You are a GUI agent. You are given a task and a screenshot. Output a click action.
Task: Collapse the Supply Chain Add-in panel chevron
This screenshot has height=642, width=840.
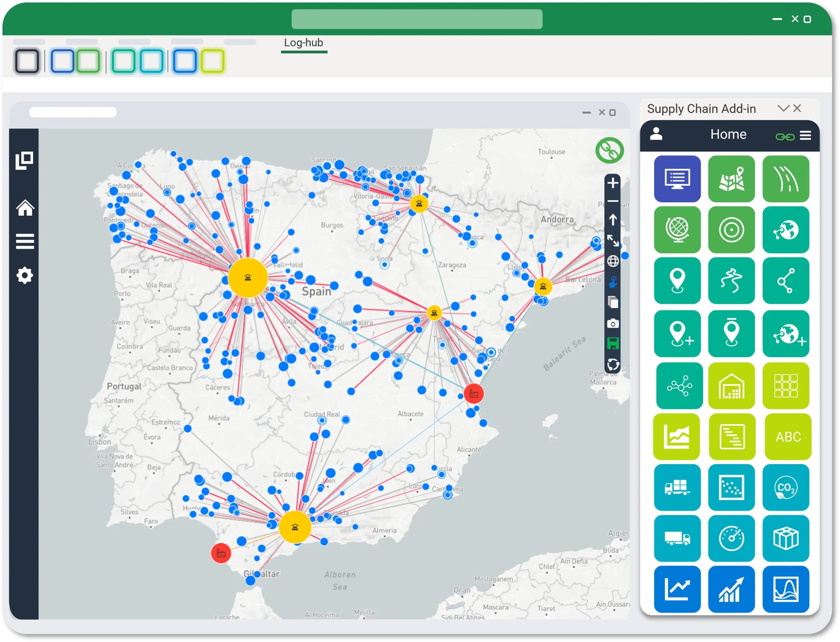pyautogui.click(x=783, y=109)
